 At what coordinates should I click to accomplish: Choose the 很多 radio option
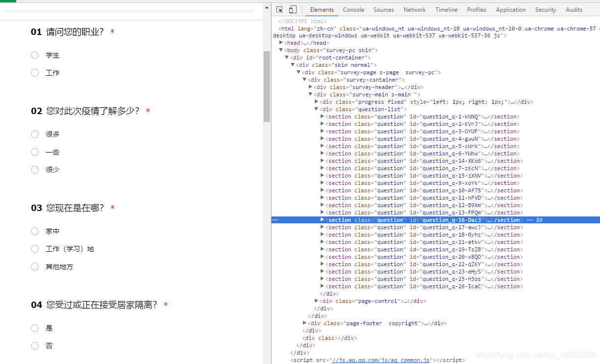pyautogui.click(x=35, y=134)
